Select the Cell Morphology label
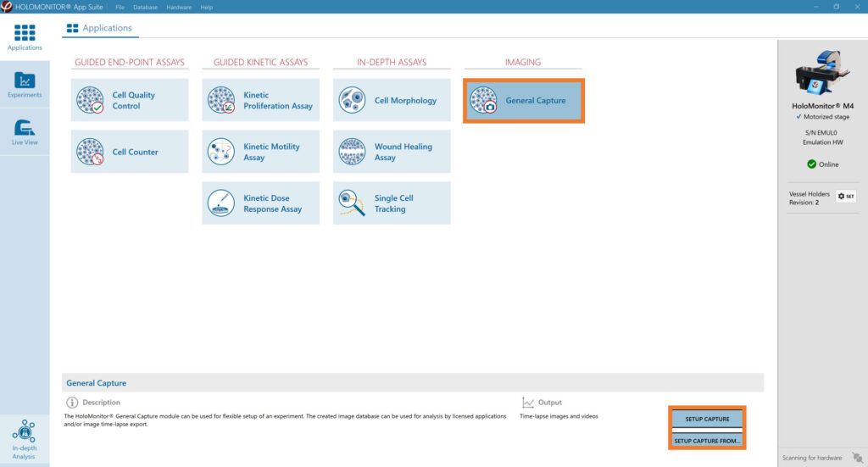868x467 pixels. (405, 100)
